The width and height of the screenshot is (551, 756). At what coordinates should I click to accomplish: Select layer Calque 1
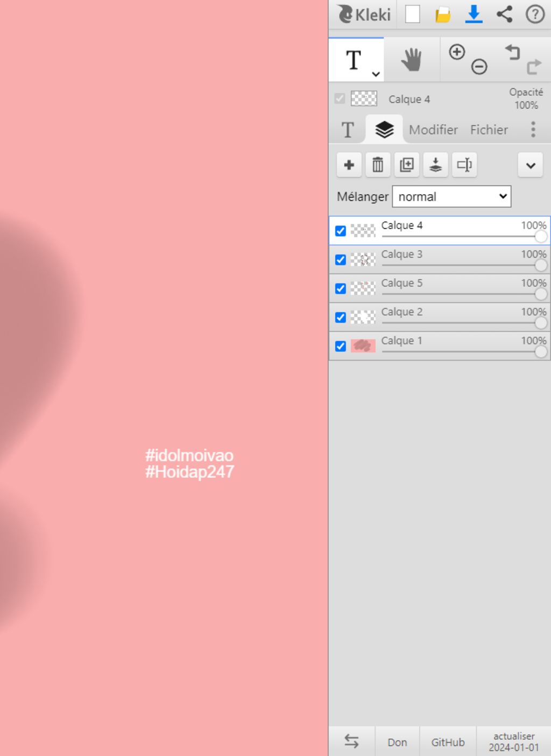pyautogui.click(x=440, y=346)
